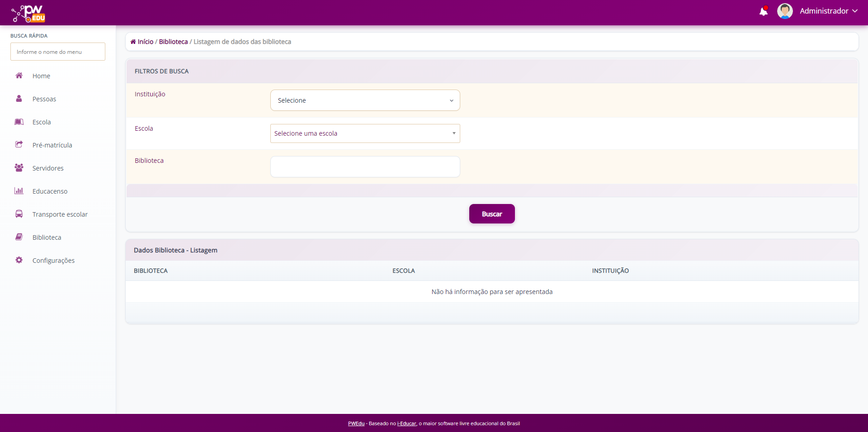Viewport: 868px width, 432px height.
Task: Click the Transporte escolar bus icon
Action: point(19,214)
